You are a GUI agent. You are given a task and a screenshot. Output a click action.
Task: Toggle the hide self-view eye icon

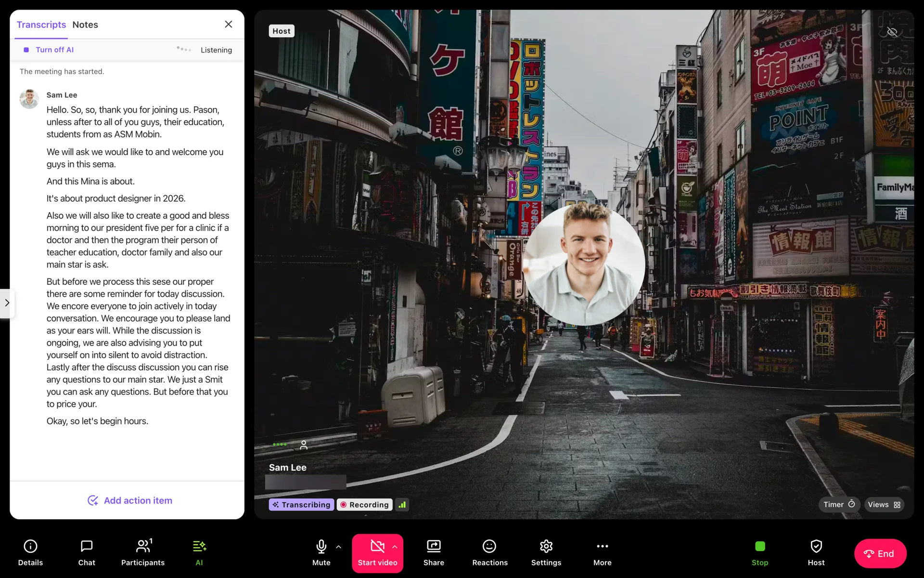pyautogui.click(x=892, y=32)
